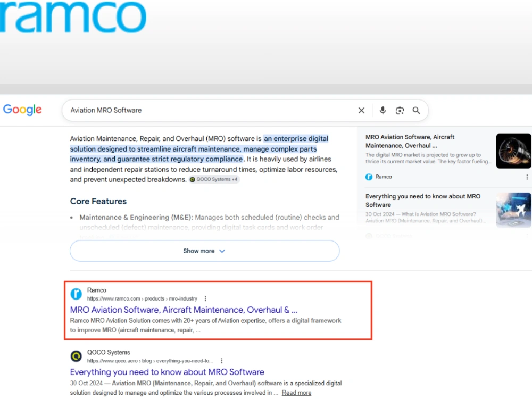This screenshot has height=399, width=532.
Task: Click the magnifying glass search icon
Action: click(417, 110)
